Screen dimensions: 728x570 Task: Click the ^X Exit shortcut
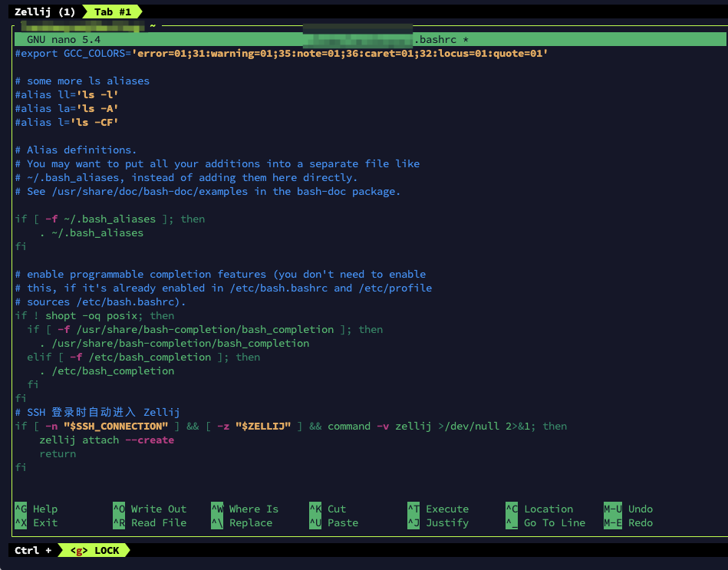tap(36, 522)
